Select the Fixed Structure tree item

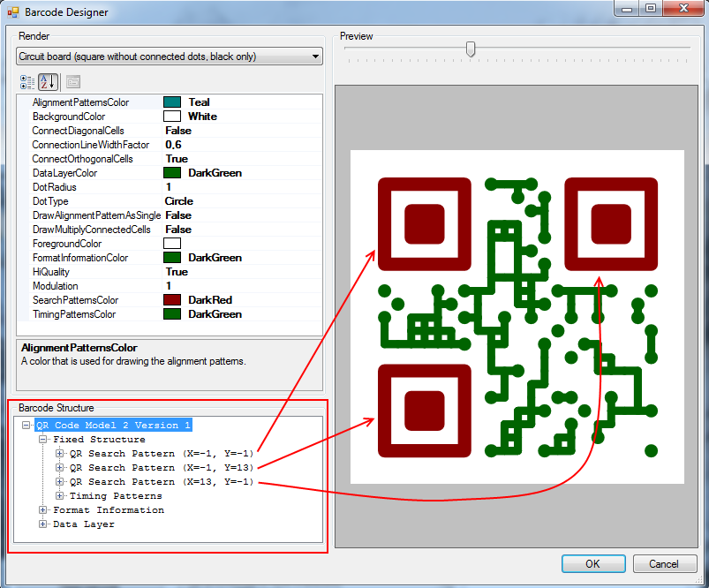coord(99,439)
